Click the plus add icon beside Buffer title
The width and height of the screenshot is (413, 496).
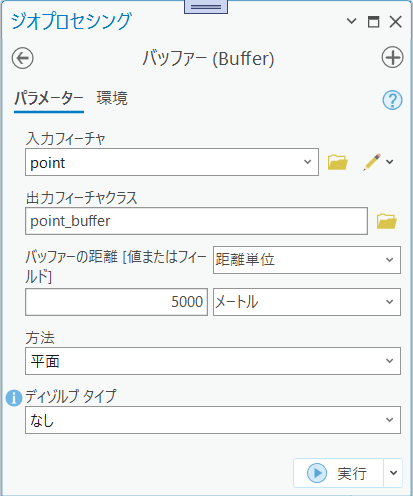(x=392, y=57)
